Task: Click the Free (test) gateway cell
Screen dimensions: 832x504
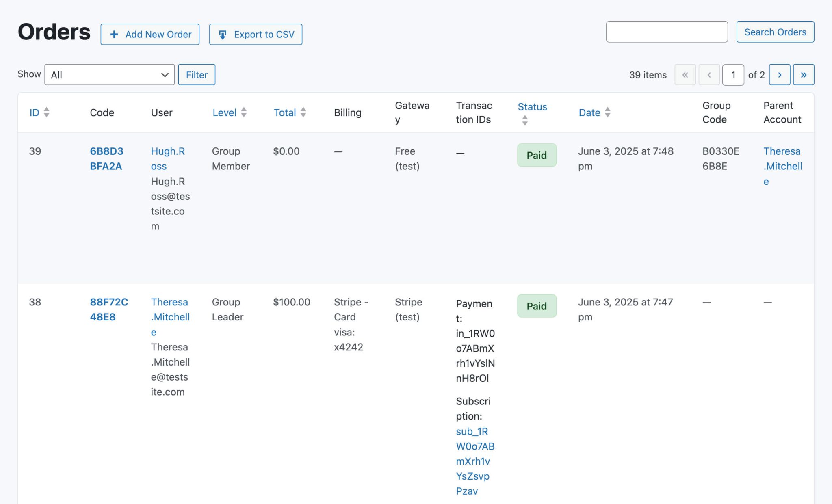Action: [x=407, y=159]
